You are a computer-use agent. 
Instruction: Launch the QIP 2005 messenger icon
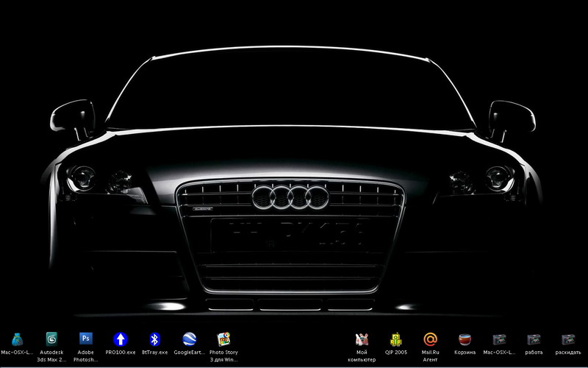[396, 339]
